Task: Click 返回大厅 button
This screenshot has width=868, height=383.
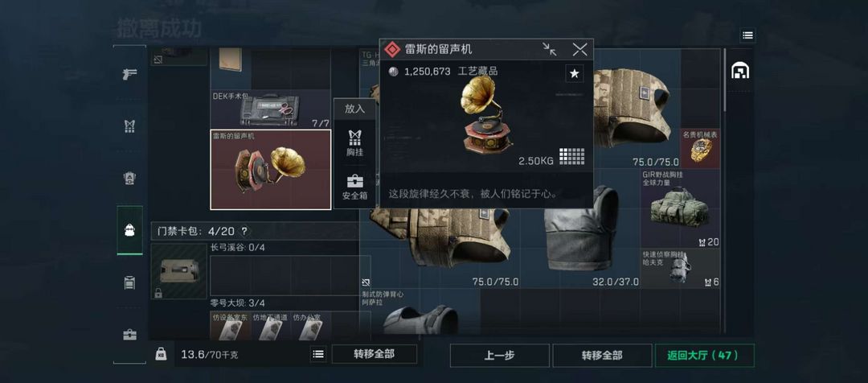Action: click(x=704, y=356)
